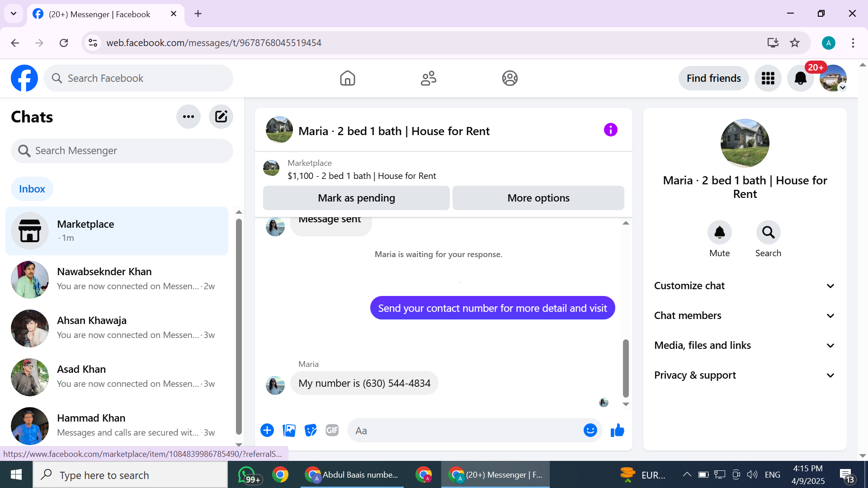Viewport: 868px width, 488px height.
Task: Open chat with Asad Khan
Action: click(117, 377)
